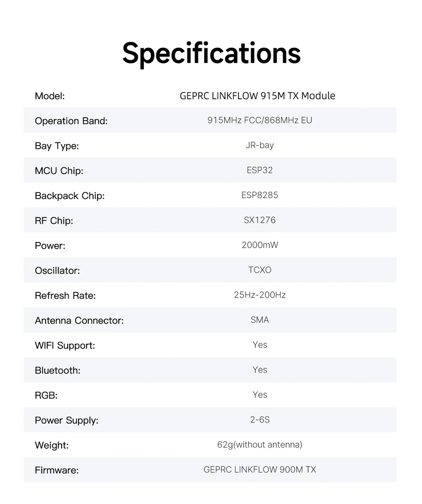
Task: Click the 2000mW power value
Action: click(260, 245)
